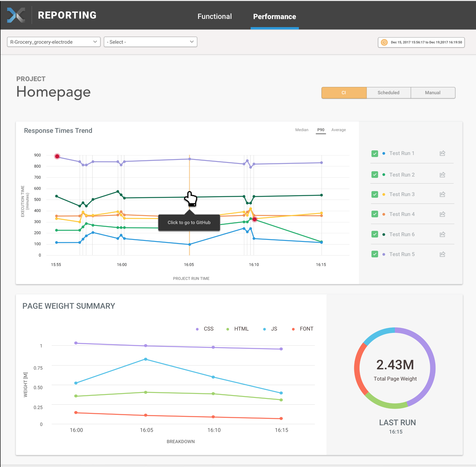Click the share icon beside Test Run 3
Image resolution: width=476 pixels, height=467 pixels.
pyautogui.click(x=442, y=194)
